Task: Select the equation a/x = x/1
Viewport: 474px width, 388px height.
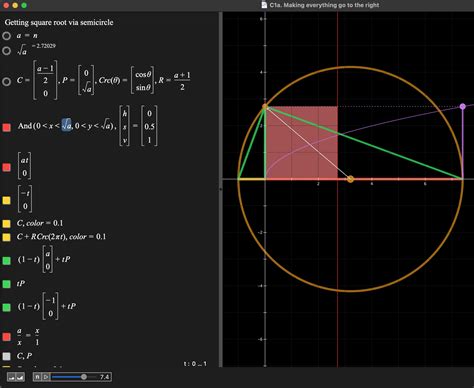Action: 28,337
